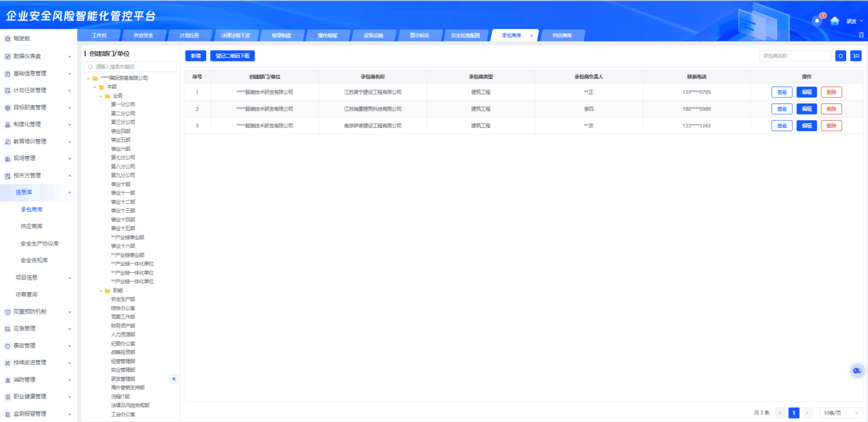Switch to the 供应商库 tab
The image size is (868, 422).
[x=562, y=36]
